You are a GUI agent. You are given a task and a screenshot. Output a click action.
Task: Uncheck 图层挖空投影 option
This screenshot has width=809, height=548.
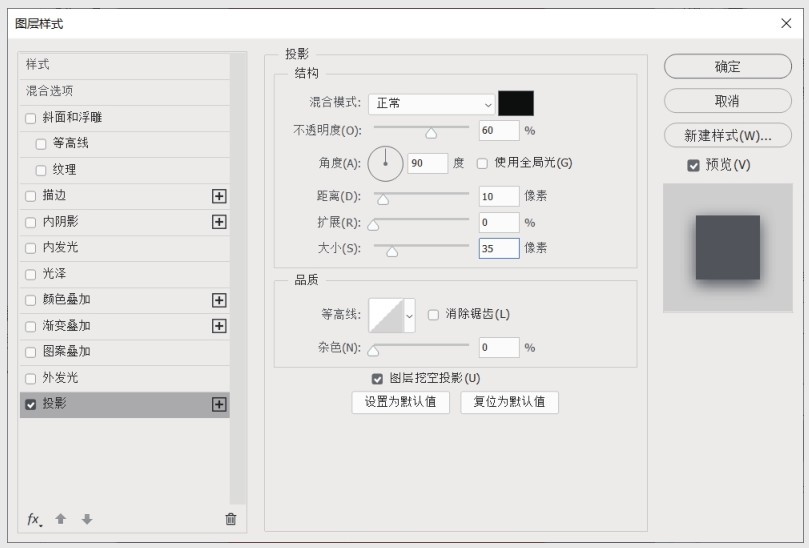pos(377,379)
